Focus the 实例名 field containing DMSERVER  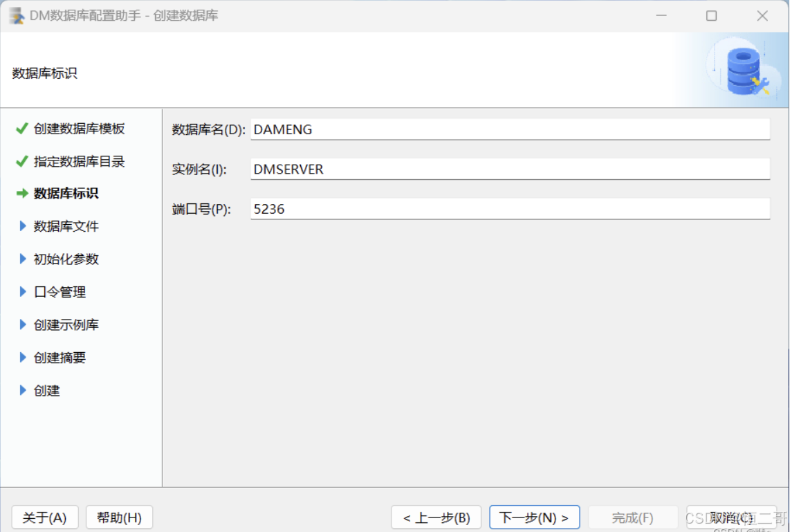pyautogui.click(x=510, y=169)
